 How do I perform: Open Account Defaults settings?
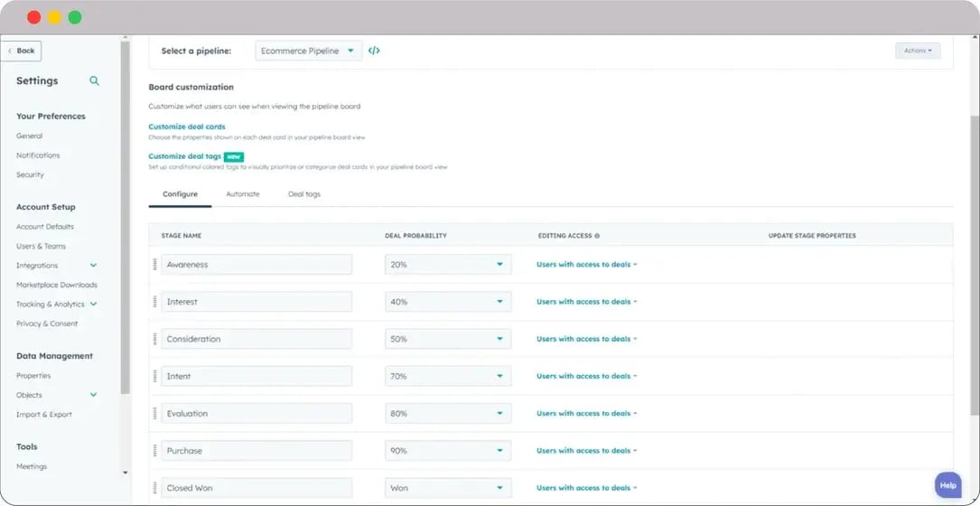pyautogui.click(x=45, y=227)
